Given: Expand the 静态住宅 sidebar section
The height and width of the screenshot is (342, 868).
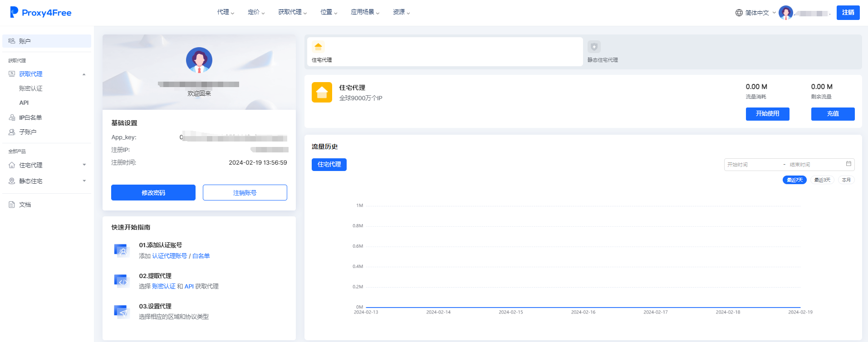Looking at the screenshot, I should coord(84,181).
